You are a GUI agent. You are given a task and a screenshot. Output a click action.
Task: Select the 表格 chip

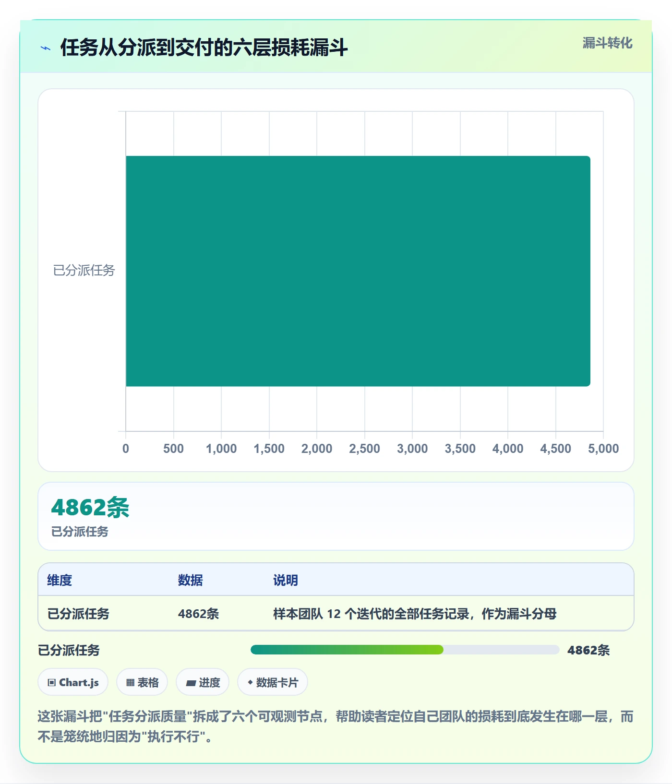point(142,682)
